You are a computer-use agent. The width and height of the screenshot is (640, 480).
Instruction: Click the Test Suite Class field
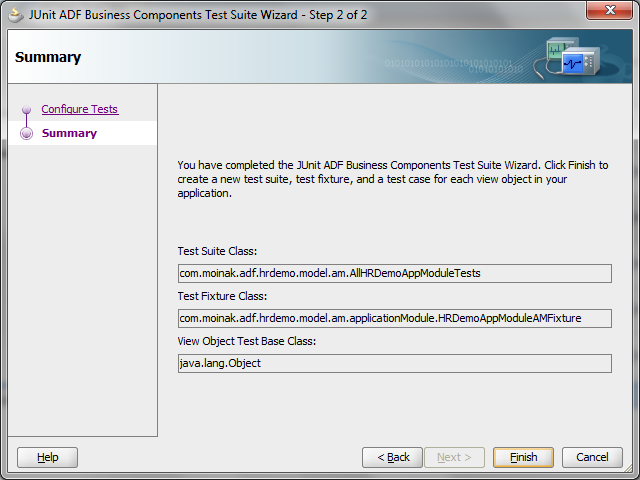point(395,273)
